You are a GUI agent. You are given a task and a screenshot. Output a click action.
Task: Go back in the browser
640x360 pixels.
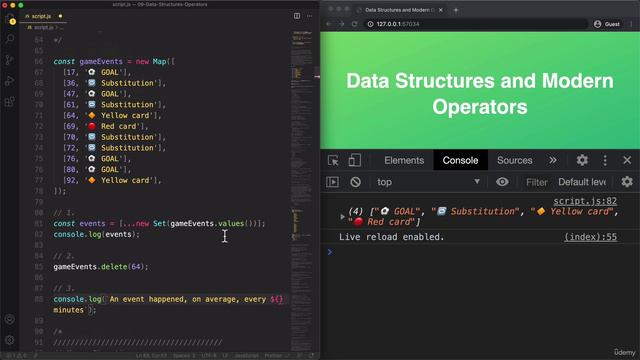[x=329, y=24]
